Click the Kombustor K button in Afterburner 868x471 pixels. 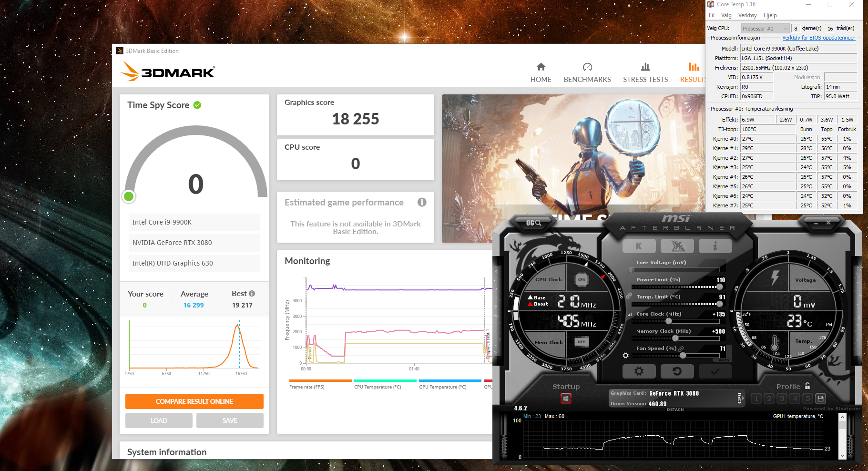(x=639, y=246)
